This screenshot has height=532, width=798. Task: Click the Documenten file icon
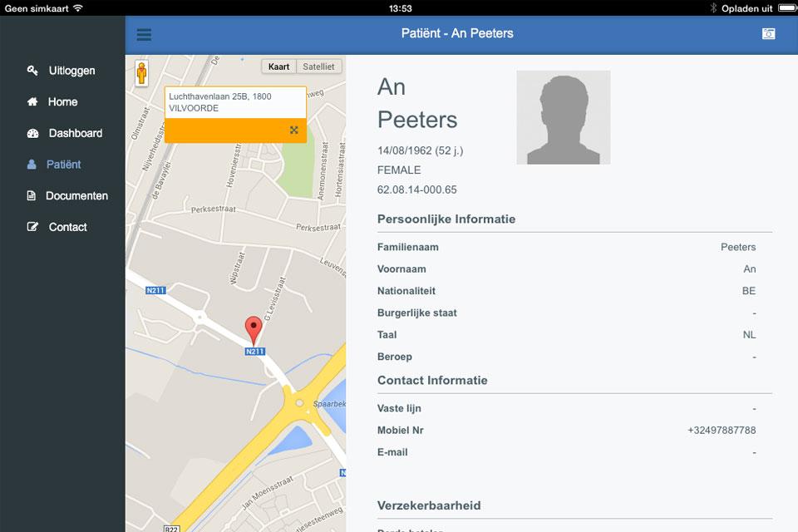pos(31,195)
